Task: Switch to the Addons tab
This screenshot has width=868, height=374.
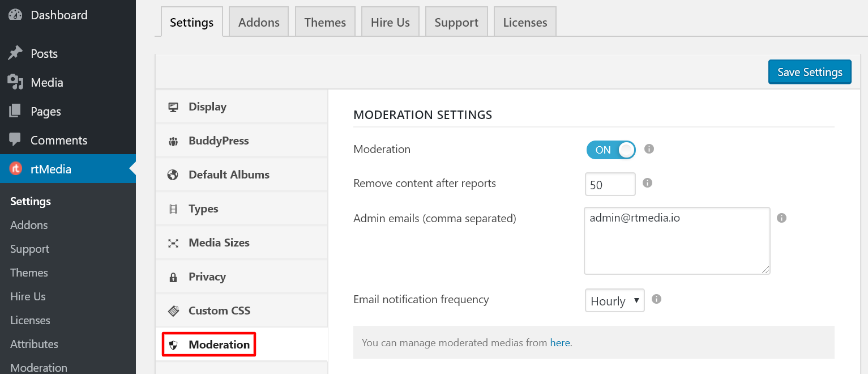Action: (x=258, y=22)
